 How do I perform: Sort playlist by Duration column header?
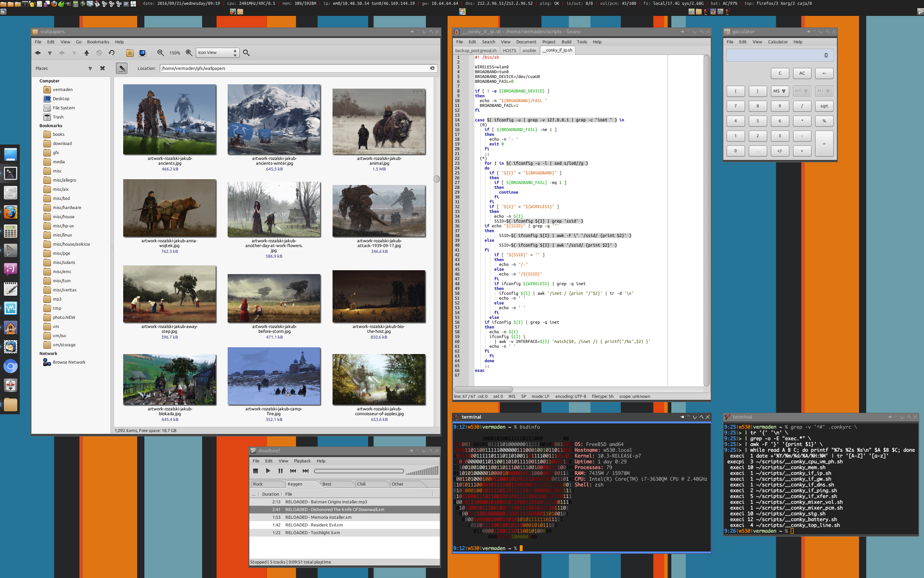[270, 494]
